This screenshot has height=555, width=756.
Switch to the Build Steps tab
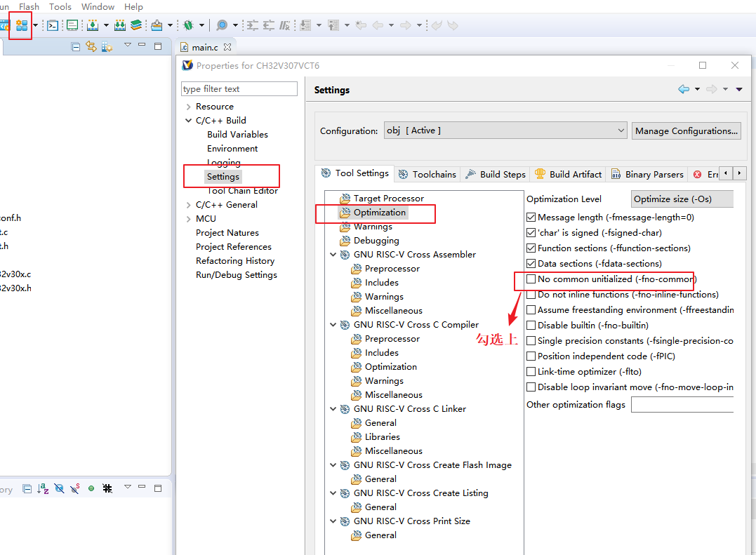(x=496, y=174)
